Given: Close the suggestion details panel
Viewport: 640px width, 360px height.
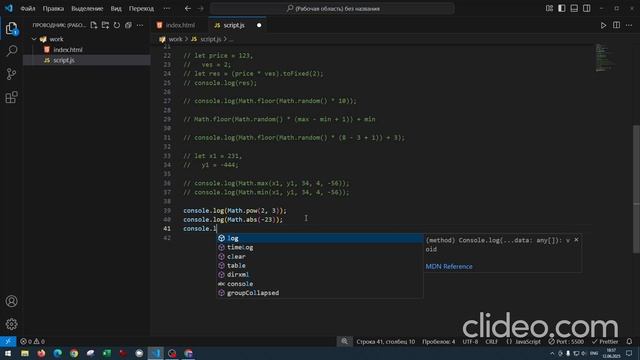Looking at the screenshot, I should [576, 240].
